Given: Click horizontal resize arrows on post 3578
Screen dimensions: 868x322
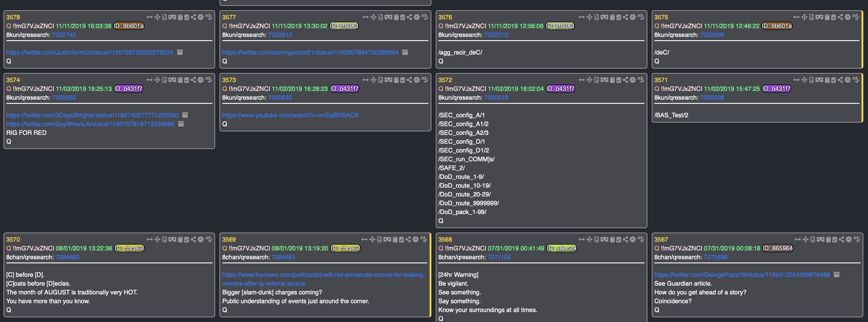Looking at the screenshot, I should (x=149, y=17).
